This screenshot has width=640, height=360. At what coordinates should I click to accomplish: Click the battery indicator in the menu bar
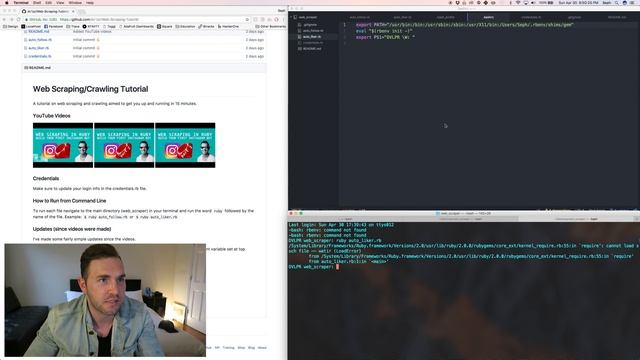(546, 2)
